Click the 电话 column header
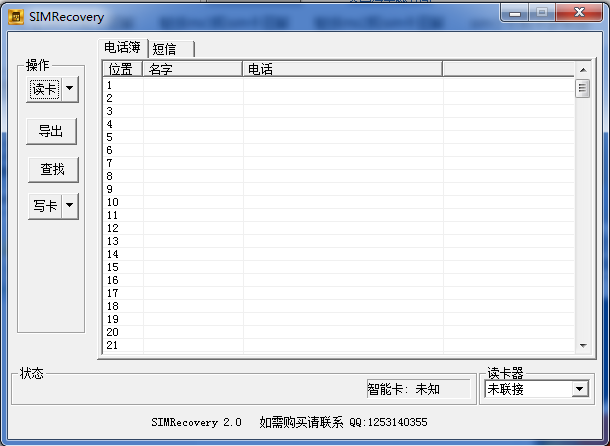This screenshot has height=446, width=610. click(342, 69)
